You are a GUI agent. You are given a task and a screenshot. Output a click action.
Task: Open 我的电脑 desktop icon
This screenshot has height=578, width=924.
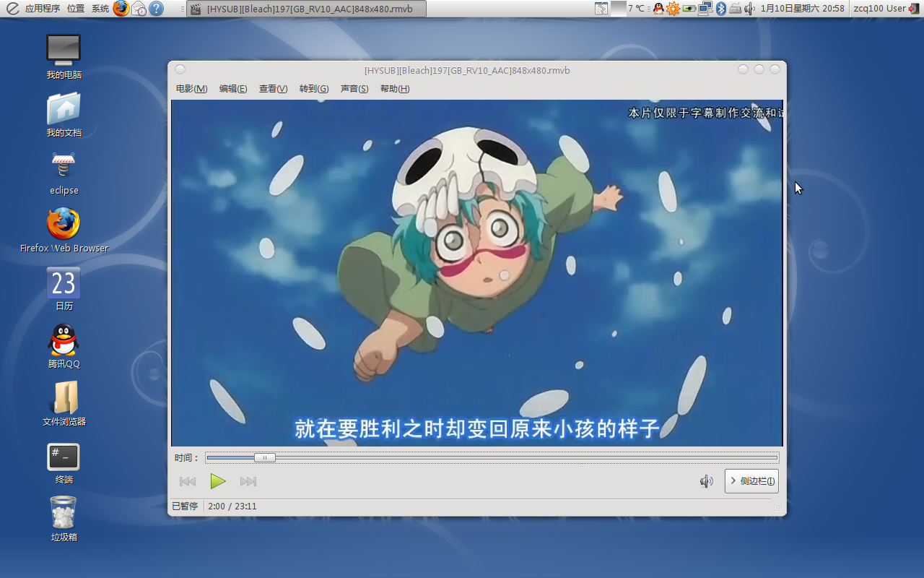point(64,57)
